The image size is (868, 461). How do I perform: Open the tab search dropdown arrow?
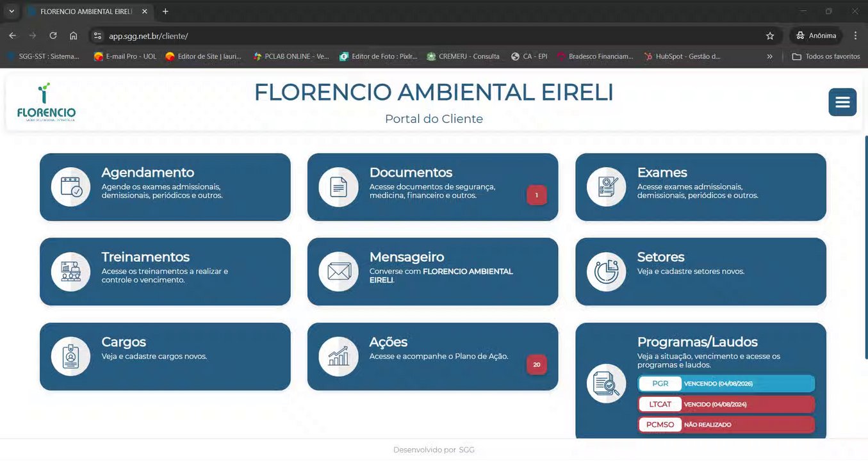11,12
